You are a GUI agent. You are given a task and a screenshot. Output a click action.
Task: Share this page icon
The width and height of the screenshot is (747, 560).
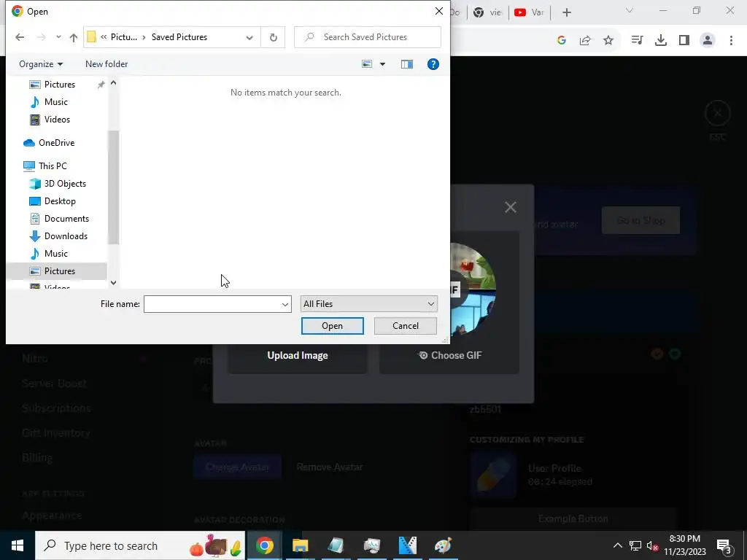point(585,41)
